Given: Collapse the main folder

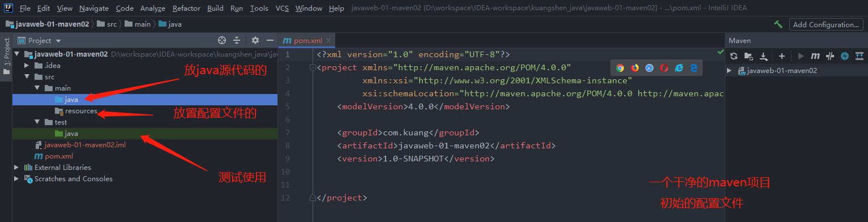Looking at the screenshot, I should click(x=37, y=88).
